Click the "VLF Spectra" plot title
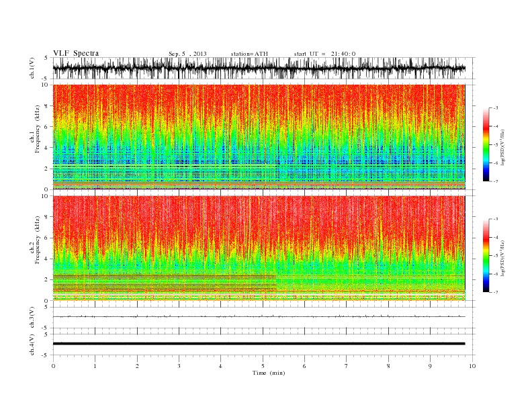 click(76, 53)
